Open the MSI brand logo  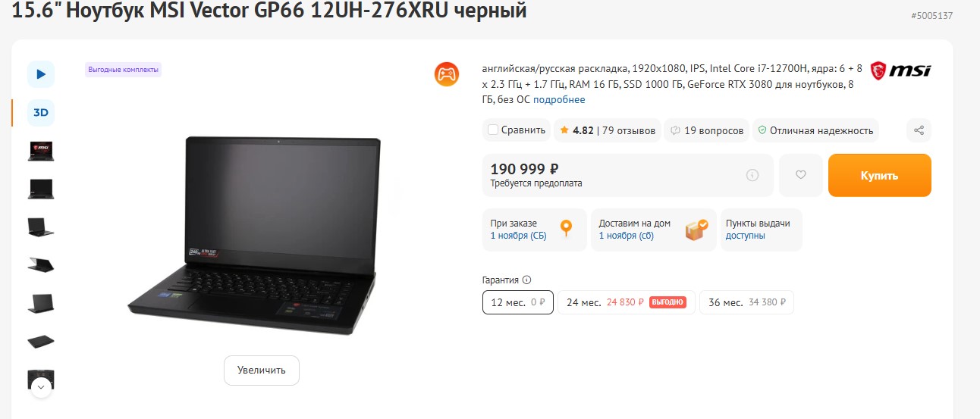click(x=900, y=71)
